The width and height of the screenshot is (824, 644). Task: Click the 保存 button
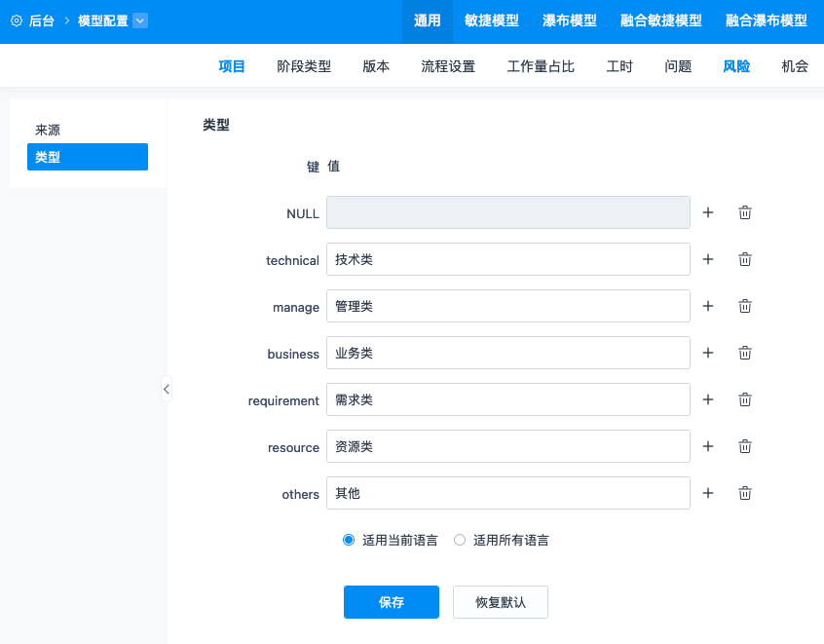392,602
